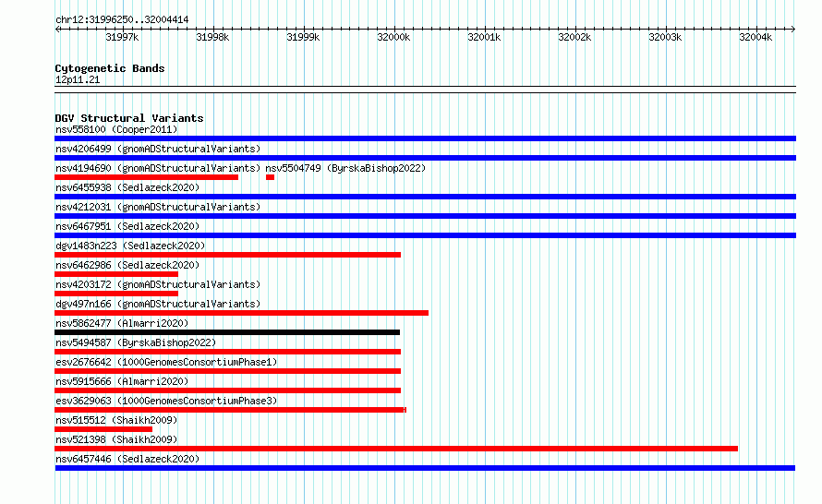Click the red bar under esv3629063
Image resolution: width=822 pixels, height=504 pixels.
(x=230, y=410)
